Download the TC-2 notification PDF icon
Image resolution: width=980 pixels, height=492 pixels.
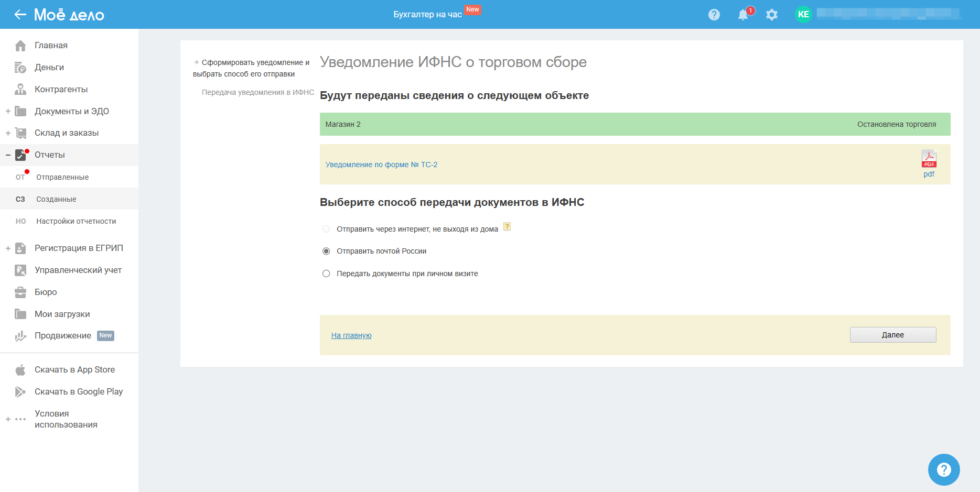(929, 159)
